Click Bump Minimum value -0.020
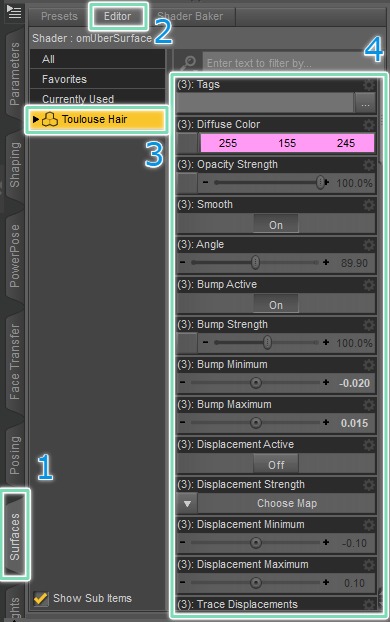390x622 pixels. [354, 383]
